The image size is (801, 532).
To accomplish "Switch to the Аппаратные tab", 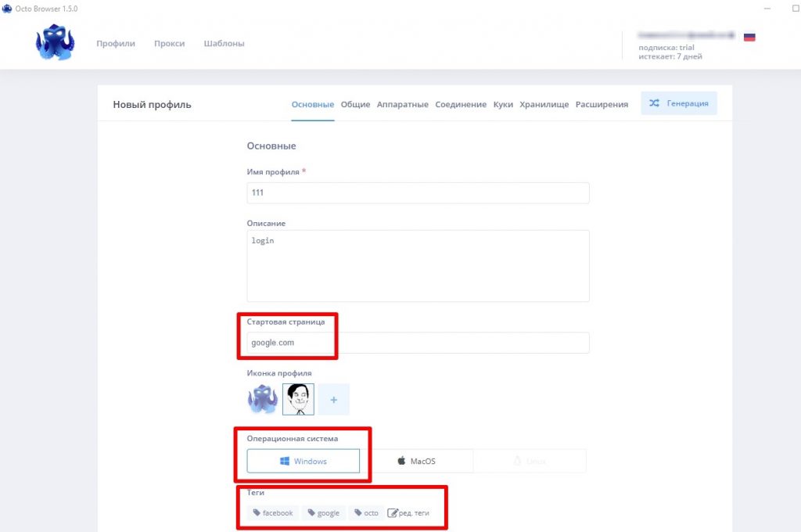I will coord(403,104).
